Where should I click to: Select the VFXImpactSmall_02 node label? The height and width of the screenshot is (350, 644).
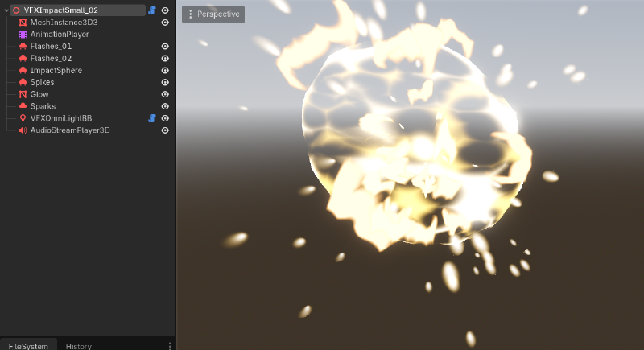point(61,10)
